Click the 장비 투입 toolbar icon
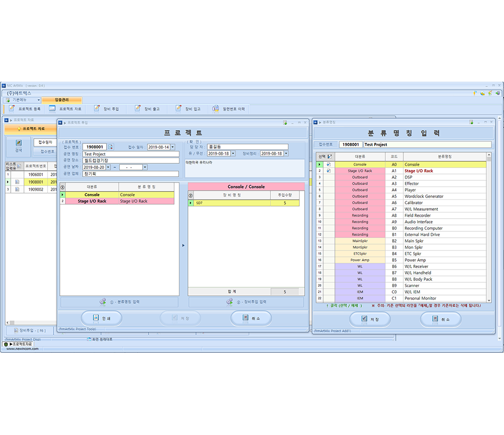The width and height of the screenshot is (504, 435). pos(96,109)
